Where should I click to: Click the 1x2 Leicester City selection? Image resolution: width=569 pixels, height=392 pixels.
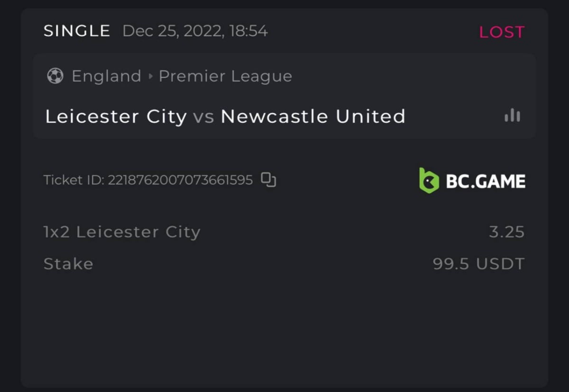click(x=122, y=232)
